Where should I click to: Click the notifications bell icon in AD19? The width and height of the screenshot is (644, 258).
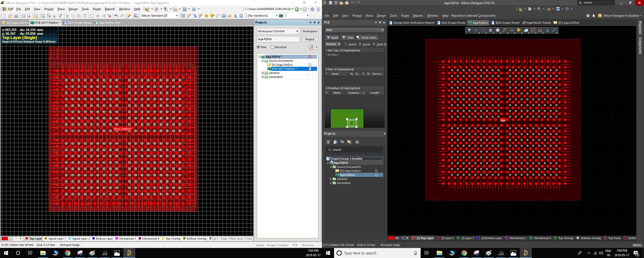(594, 16)
